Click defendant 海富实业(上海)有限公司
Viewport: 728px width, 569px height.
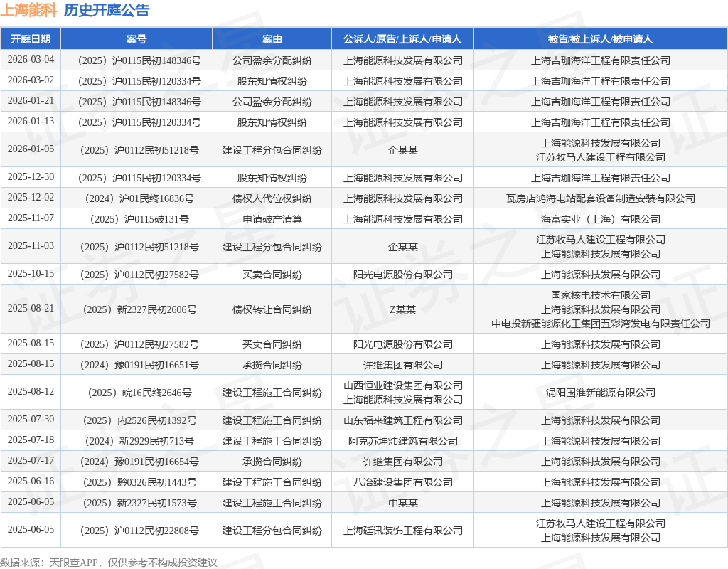600,219
